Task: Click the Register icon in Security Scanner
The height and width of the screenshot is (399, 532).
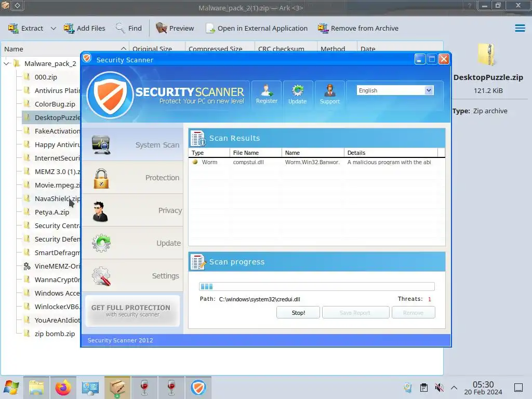Action: (267, 95)
